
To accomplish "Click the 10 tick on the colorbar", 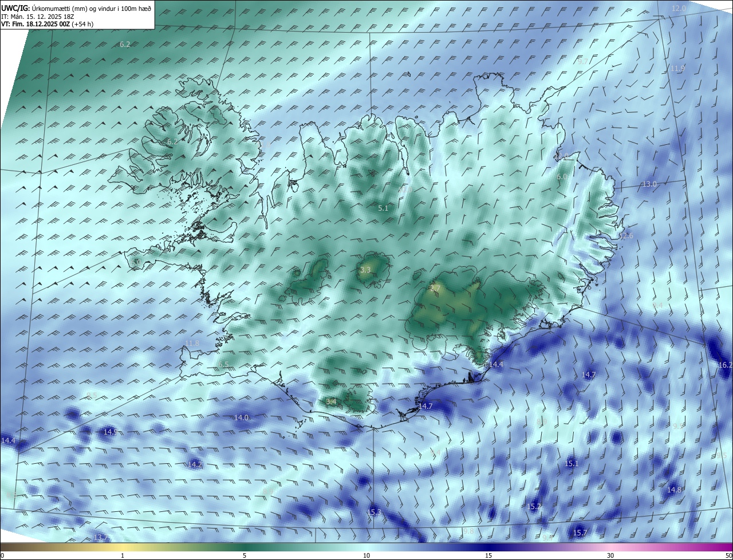I will pos(366,555).
